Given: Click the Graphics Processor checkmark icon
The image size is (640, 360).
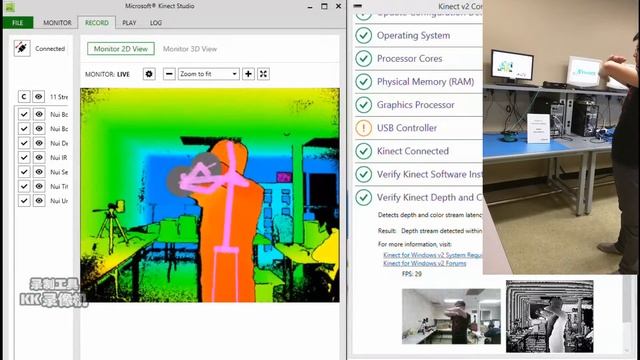Looking at the screenshot, I should [x=363, y=105].
